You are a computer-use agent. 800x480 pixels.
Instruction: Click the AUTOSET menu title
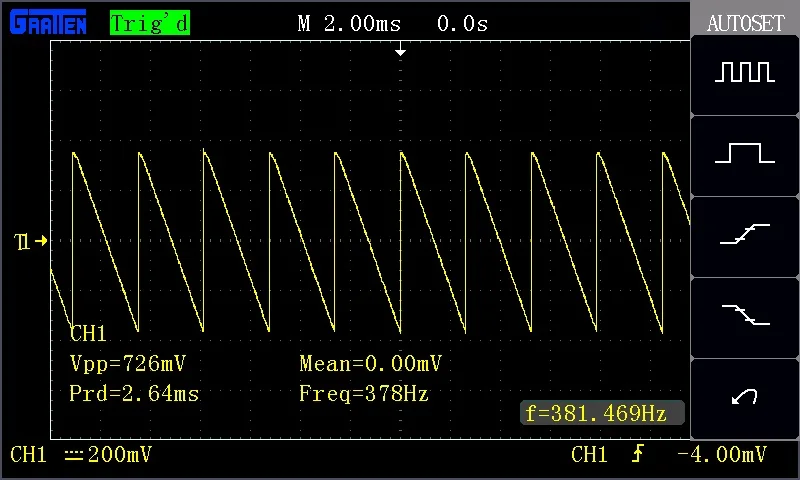745,23
